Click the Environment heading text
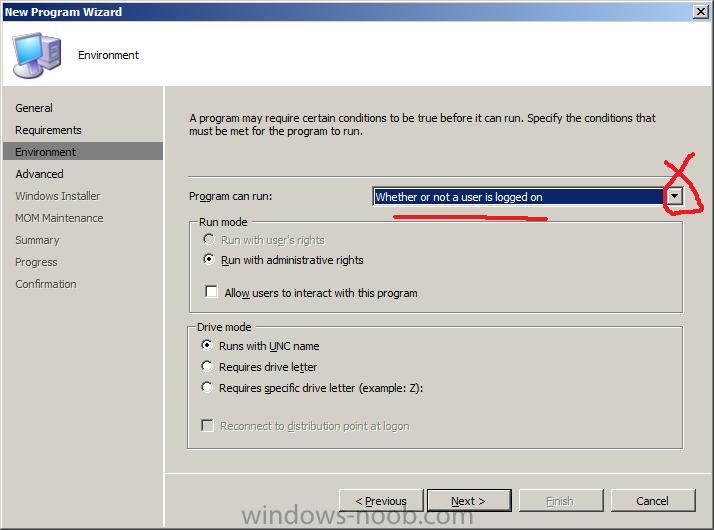Viewport: 714px width, 530px height. click(x=108, y=55)
